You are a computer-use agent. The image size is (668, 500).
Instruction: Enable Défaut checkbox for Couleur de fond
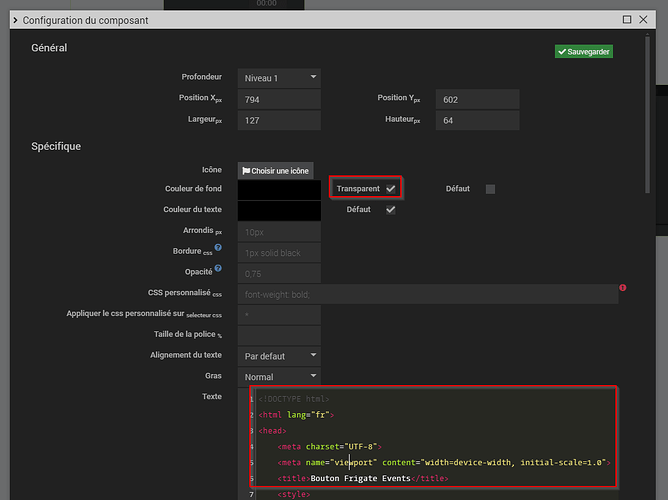[490, 188]
